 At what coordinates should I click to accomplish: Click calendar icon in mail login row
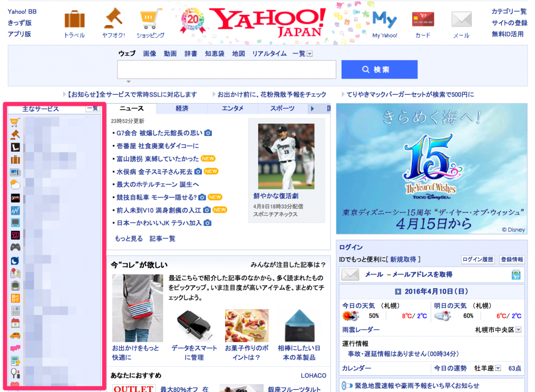click(516, 275)
